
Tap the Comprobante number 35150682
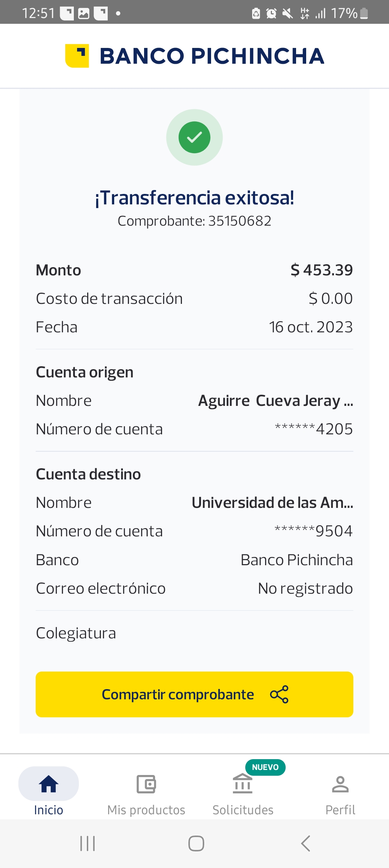(240, 221)
